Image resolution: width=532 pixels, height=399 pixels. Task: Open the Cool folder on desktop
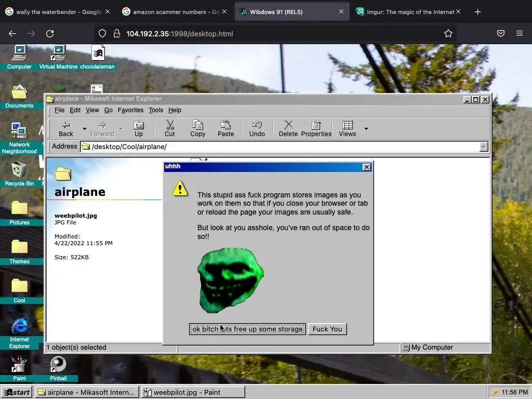19,291
